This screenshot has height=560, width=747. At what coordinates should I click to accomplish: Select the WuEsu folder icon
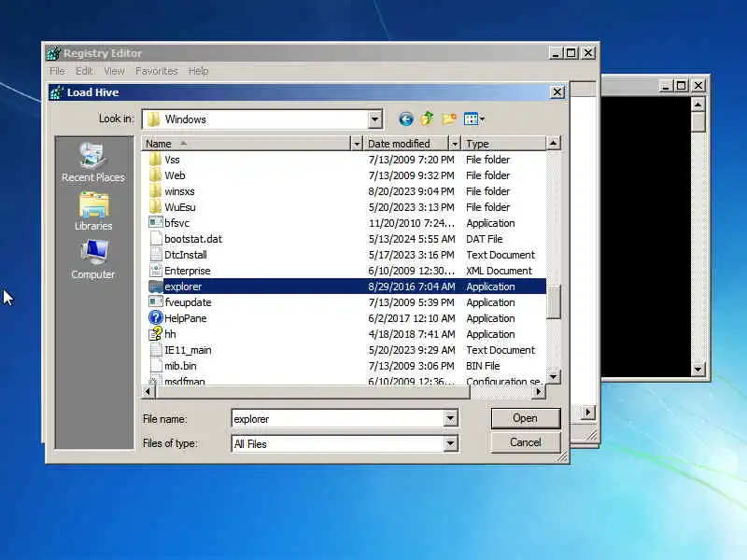[x=155, y=206]
